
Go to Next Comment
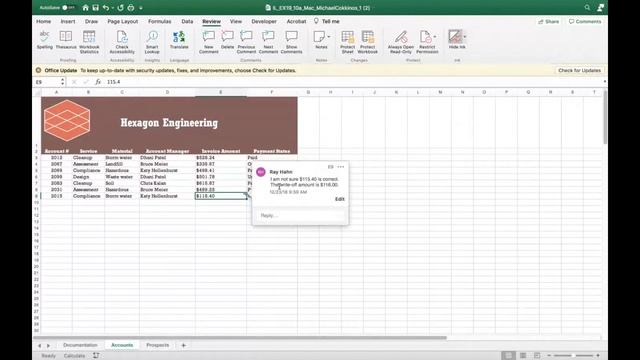tap(268, 42)
